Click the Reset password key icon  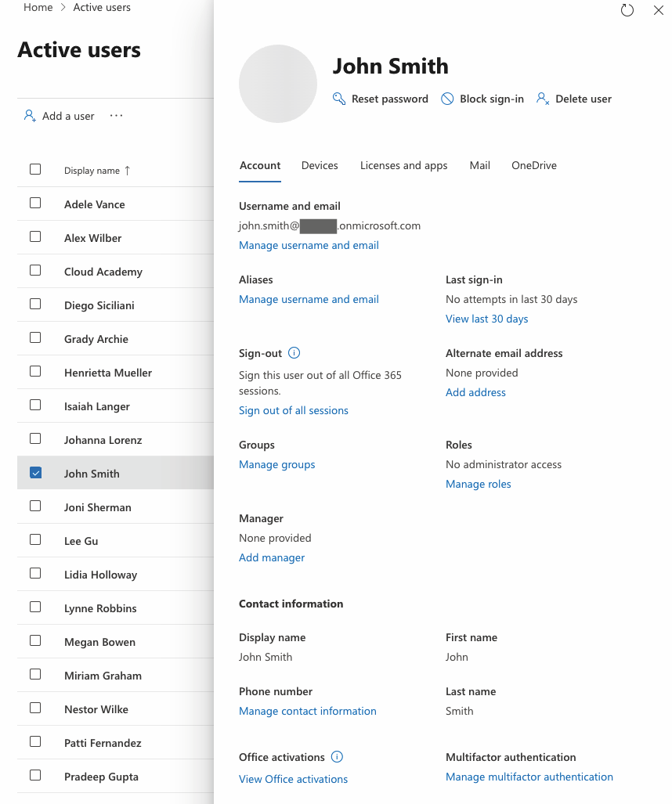[x=339, y=99]
